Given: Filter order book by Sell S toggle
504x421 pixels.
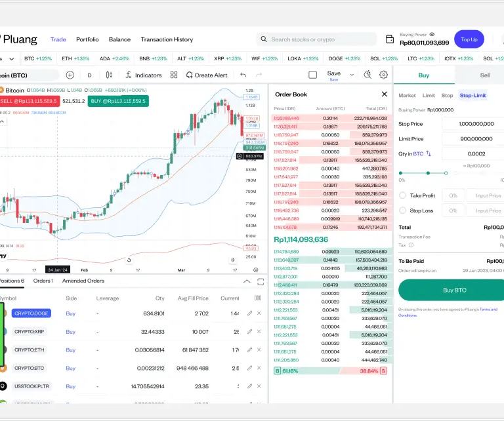Looking at the screenshot, I should click(x=383, y=371).
